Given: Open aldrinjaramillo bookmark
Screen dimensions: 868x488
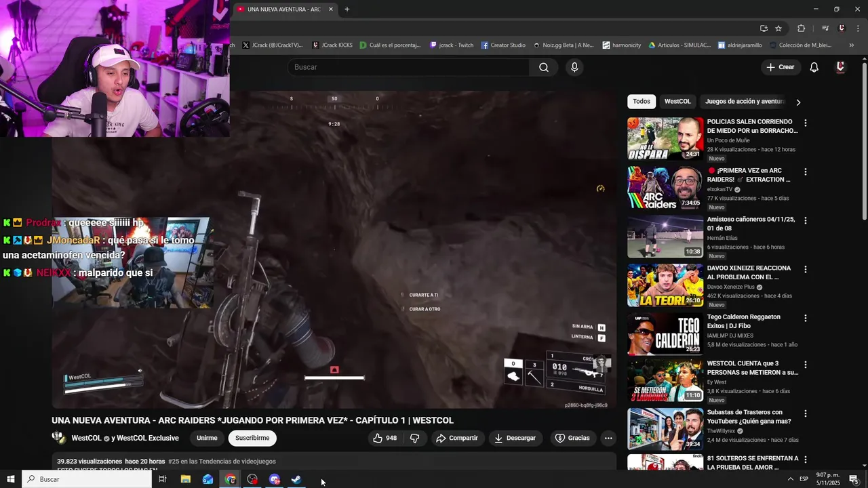Looking at the screenshot, I should pyautogui.click(x=740, y=45).
